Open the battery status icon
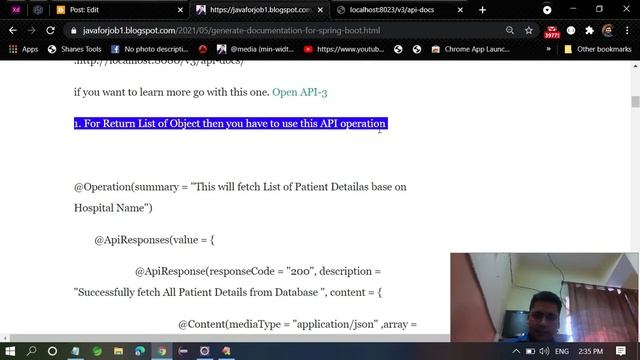 [530, 351]
